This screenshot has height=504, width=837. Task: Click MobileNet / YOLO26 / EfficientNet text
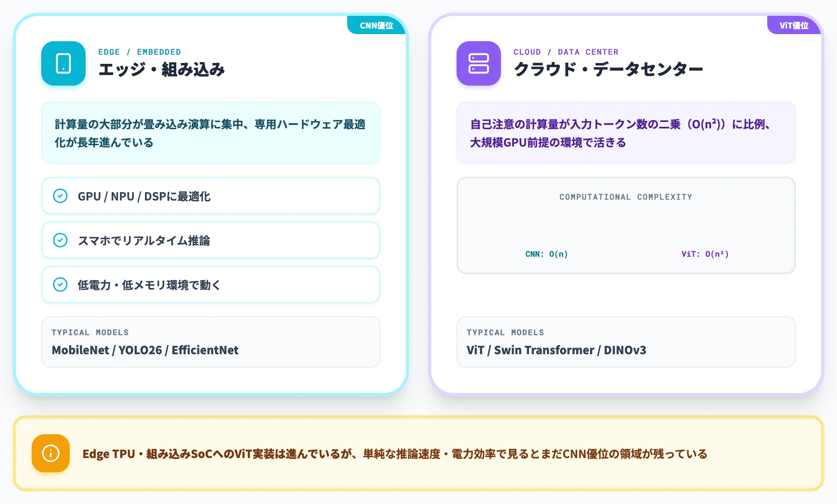[145, 350]
